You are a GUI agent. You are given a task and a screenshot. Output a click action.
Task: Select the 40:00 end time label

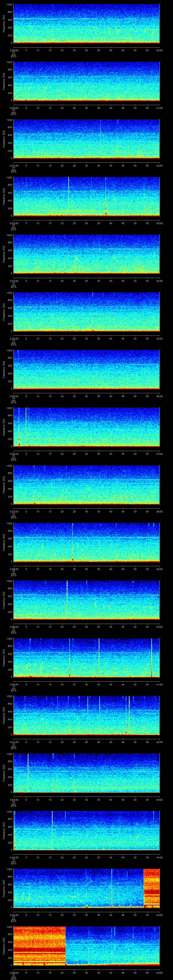160,627
